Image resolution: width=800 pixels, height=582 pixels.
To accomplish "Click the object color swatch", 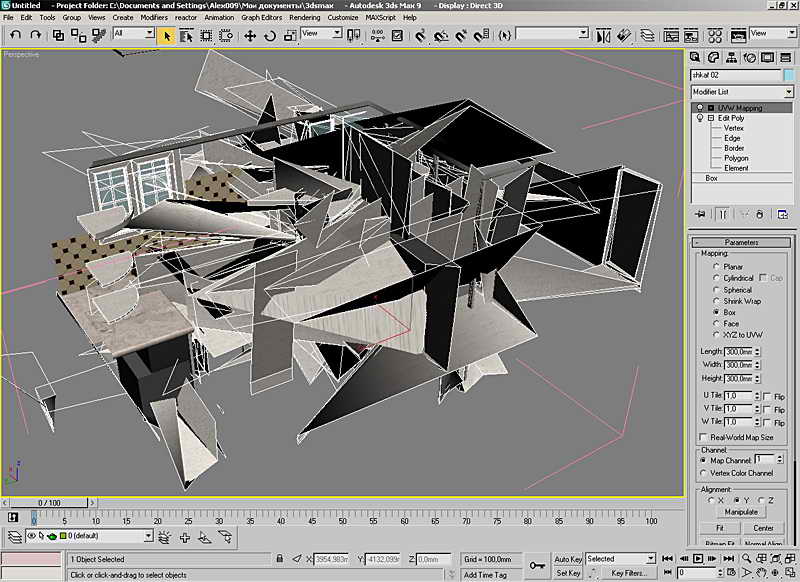I will [x=789, y=75].
